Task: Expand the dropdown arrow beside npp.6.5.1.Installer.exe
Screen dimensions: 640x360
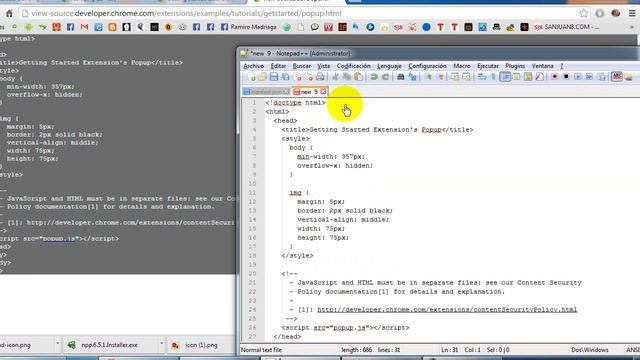Action: (x=162, y=344)
